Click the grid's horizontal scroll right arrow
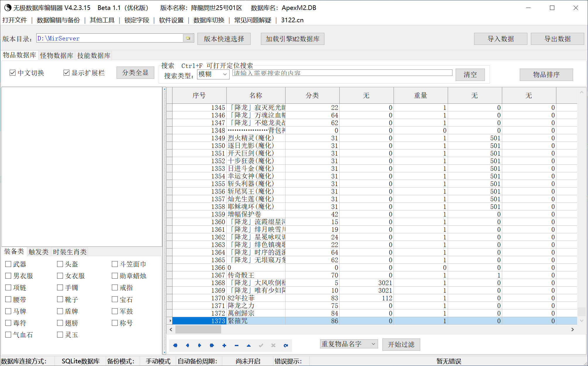The height and width of the screenshot is (366, 588). click(x=572, y=329)
